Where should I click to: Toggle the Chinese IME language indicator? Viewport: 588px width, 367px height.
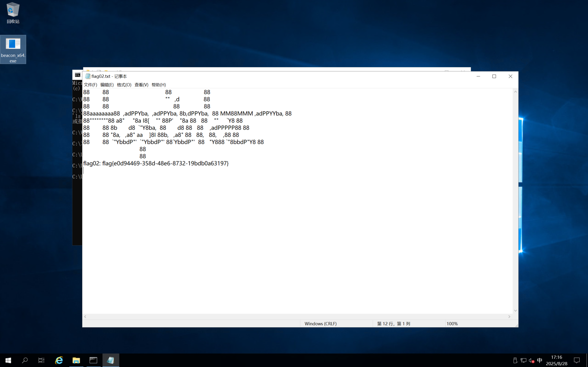(540, 360)
